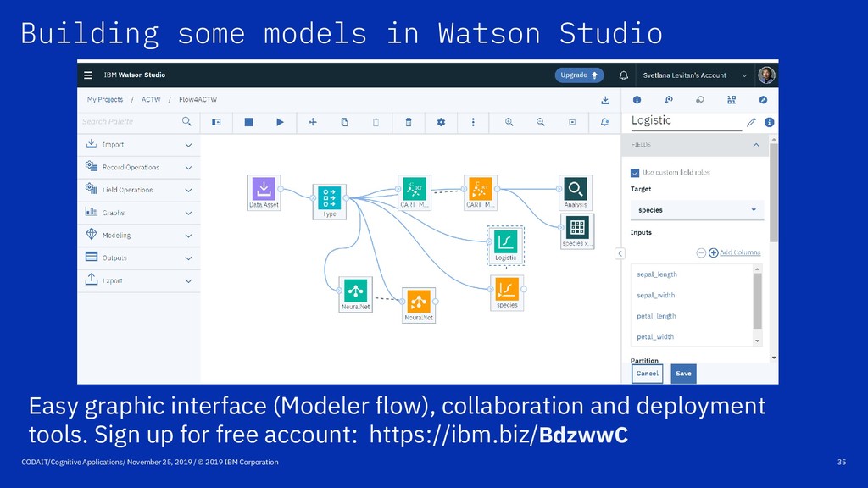Expand the Field Operations category
The image size is (868, 488).
click(x=138, y=190)
